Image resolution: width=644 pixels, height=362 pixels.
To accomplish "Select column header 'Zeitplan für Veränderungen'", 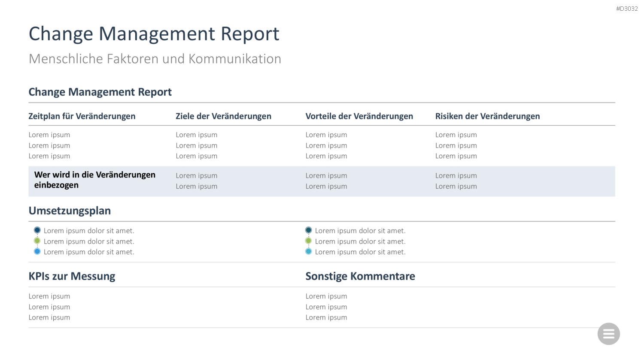I will coord(82,116).
